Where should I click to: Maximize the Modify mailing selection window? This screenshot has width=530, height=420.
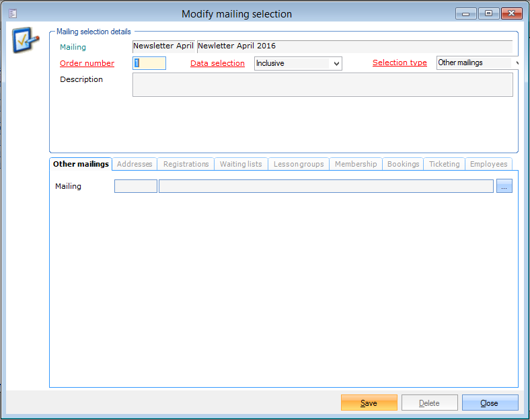click(x=488, y=13)
